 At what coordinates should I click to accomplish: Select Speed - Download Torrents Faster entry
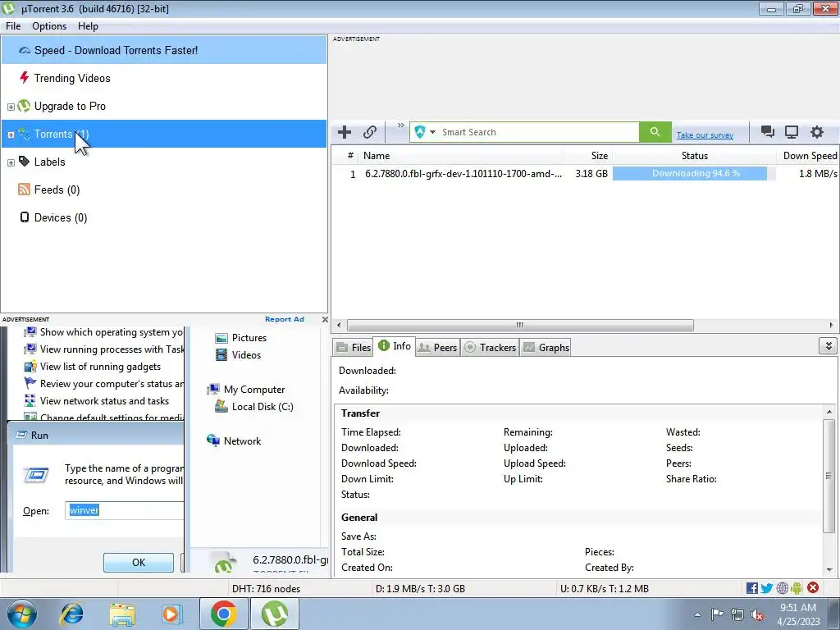164,50
